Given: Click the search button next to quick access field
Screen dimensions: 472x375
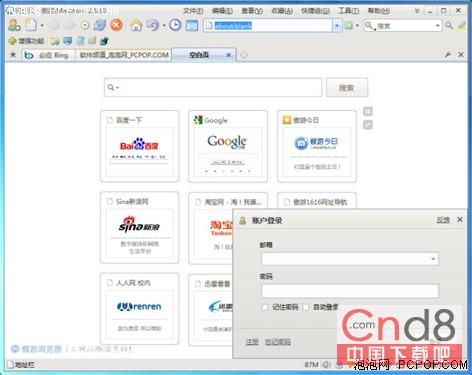Looking at the screenshot, I should point(347,88).
